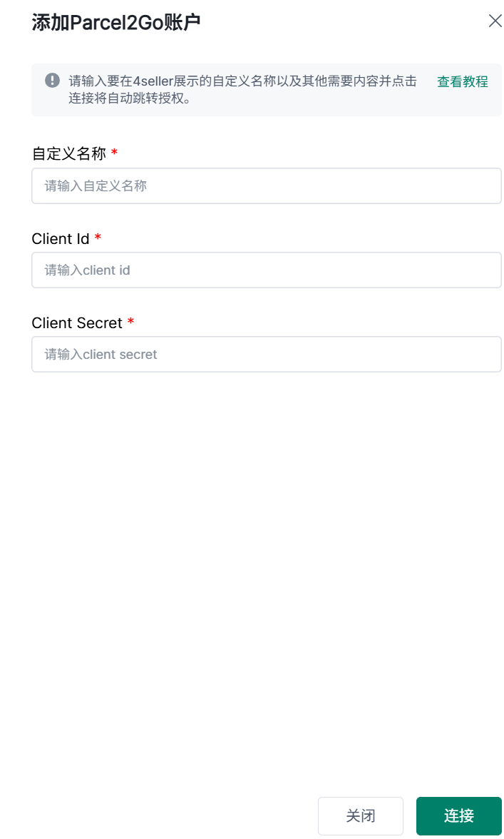Click the 自定义名称 field label
This screenshot has width=504, height=839.
(x=69, y=154)
